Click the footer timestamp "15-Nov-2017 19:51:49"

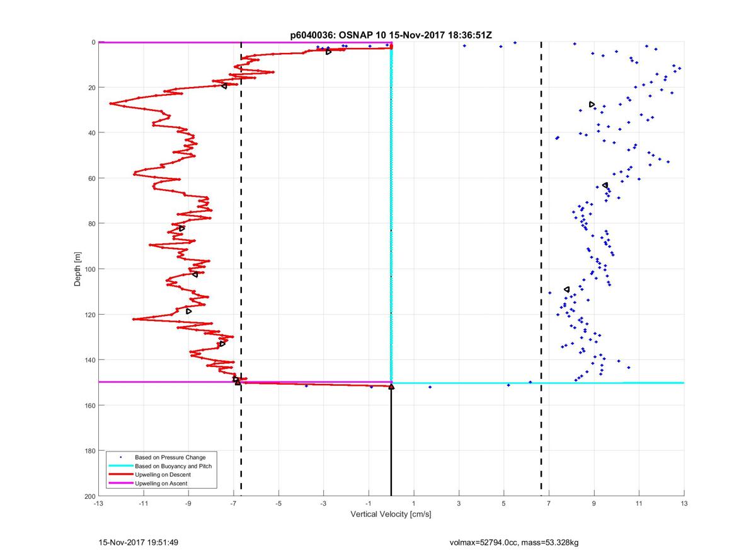(x=138, y=542)
